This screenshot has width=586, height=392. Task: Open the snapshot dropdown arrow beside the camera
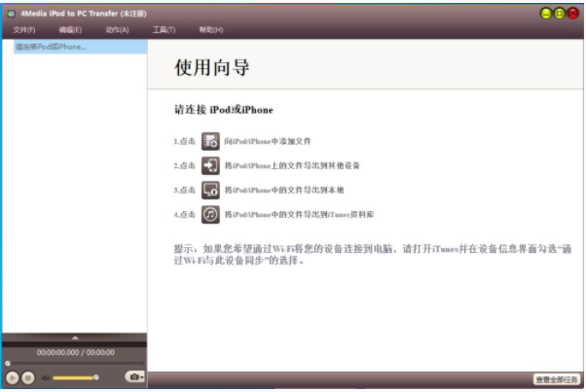142,377
